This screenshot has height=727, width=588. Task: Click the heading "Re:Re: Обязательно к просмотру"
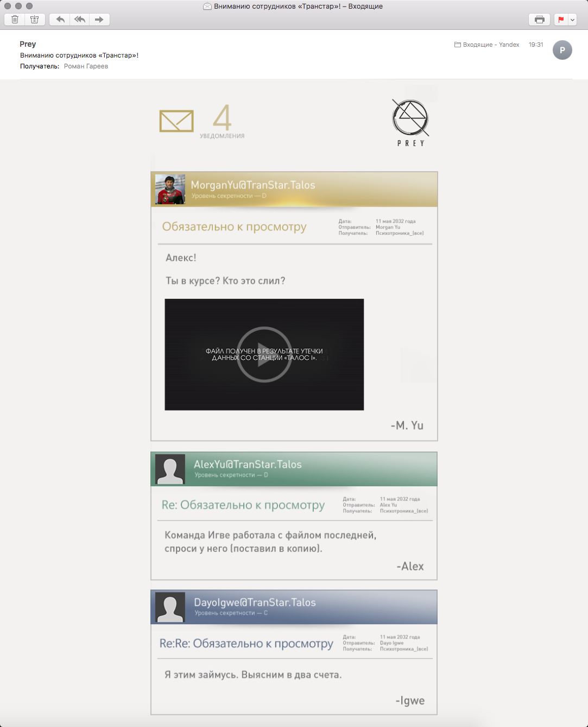coord(246,643)
